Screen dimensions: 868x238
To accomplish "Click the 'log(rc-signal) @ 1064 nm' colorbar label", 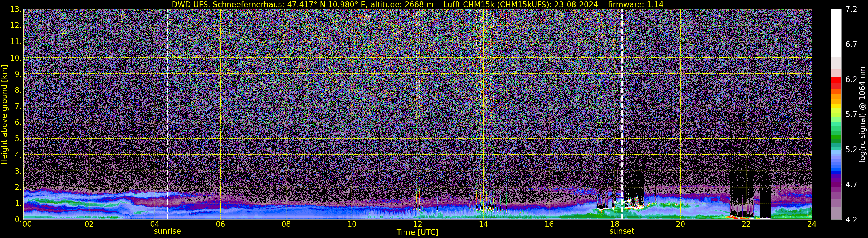I will pyautogui.click(x=862, y=114).
